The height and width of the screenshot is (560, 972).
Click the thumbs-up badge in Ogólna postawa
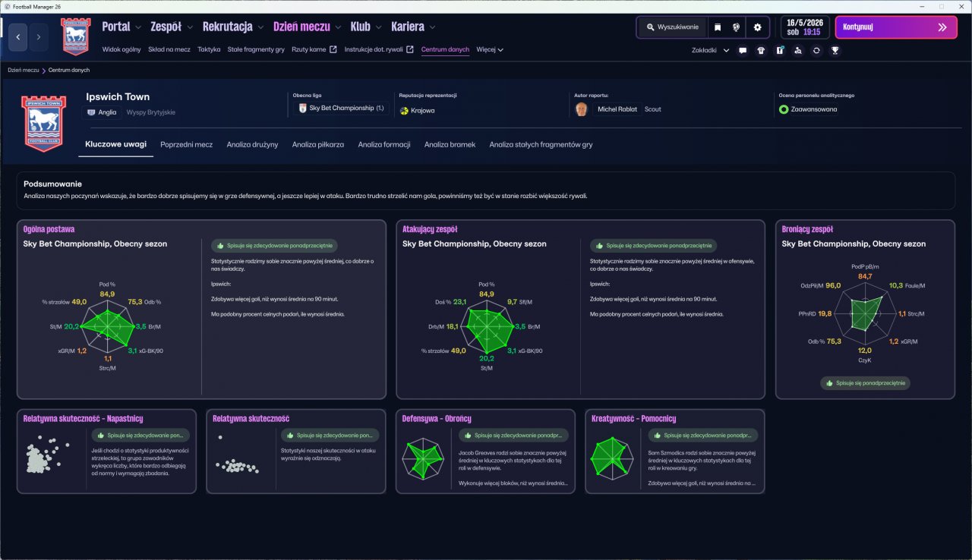click(275, 246)
